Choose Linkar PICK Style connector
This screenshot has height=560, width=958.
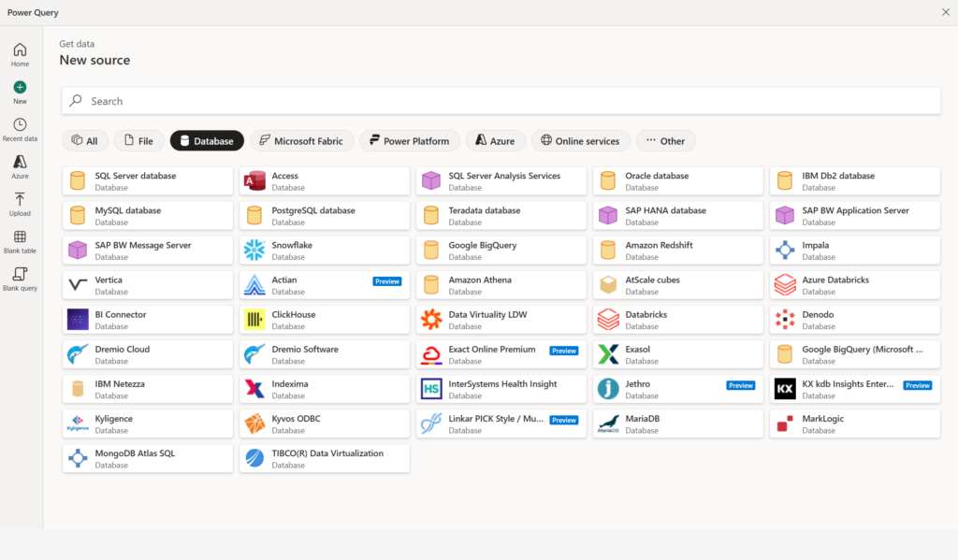(x=501, y=424)
